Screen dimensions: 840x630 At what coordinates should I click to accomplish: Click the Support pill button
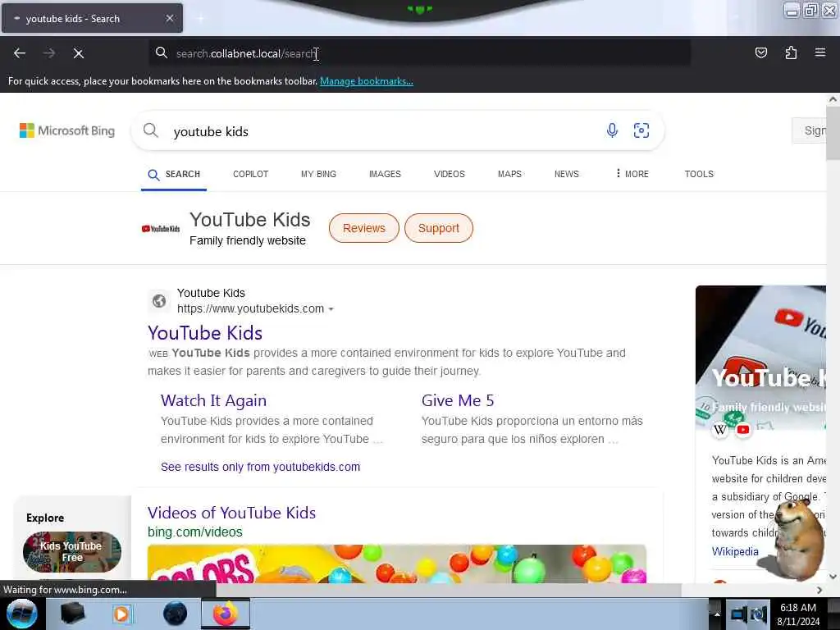point(439,228)
